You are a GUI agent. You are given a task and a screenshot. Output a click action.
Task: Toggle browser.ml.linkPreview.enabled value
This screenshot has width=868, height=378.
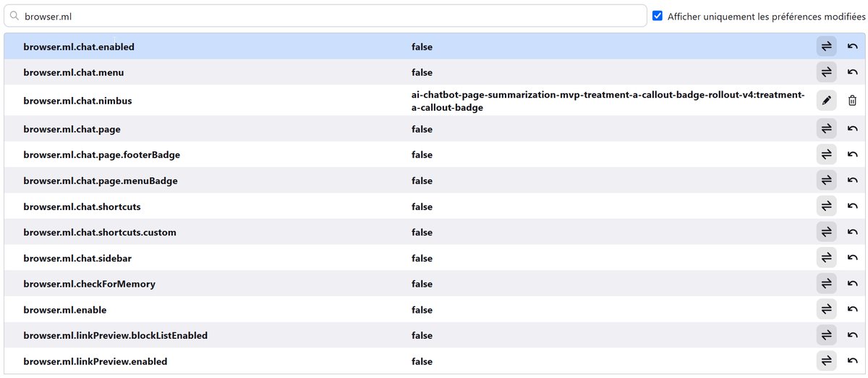click(x=827, y=361)
